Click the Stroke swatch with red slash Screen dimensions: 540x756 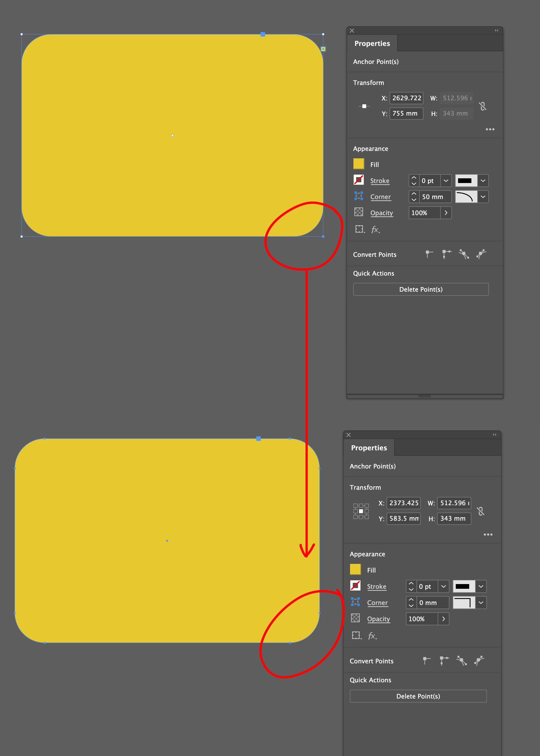tap(358, 180)
